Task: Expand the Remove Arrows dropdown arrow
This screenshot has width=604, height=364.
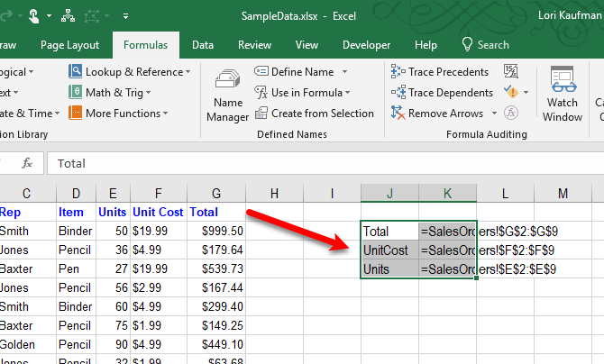Action: click(x=493, y=114)
